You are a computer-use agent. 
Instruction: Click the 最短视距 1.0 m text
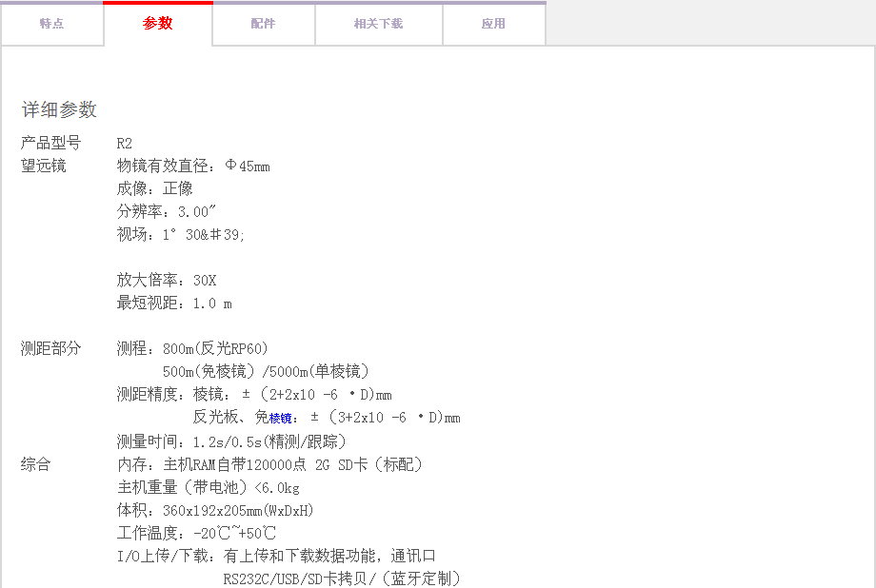pos(174,304)
